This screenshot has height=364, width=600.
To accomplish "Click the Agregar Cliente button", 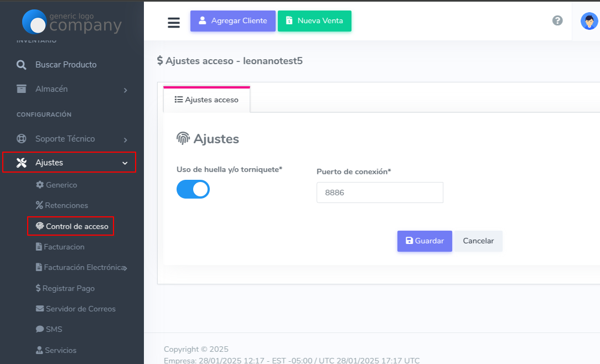I will (232, 21).
